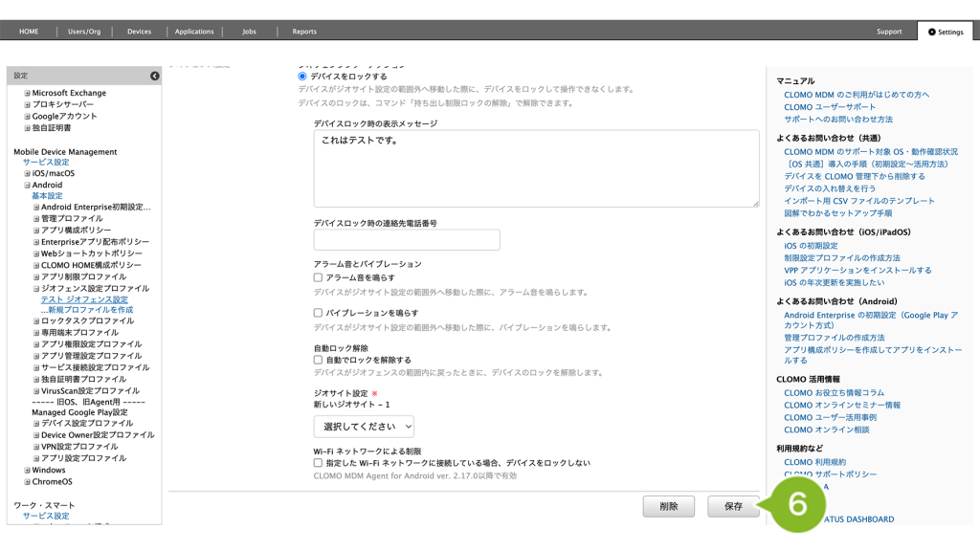Collapse the Android tree node
The image size is (980, 551).
click(27, 185)
